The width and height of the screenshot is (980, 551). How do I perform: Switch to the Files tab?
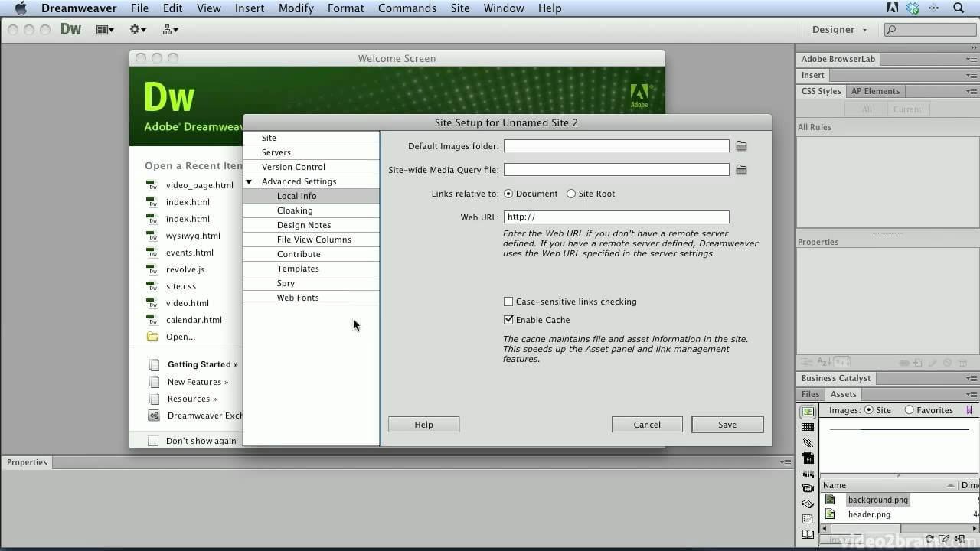click(x=810, y=394)
